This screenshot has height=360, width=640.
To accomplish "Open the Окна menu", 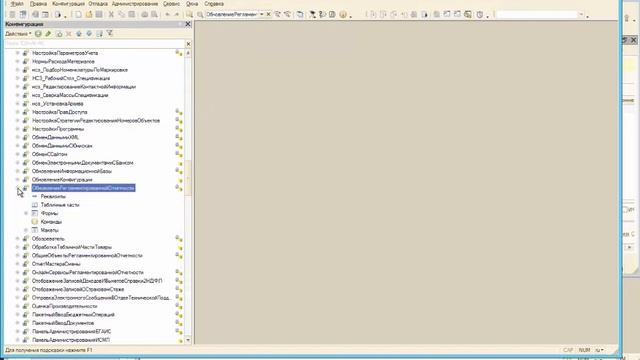I will coord(192,4).
